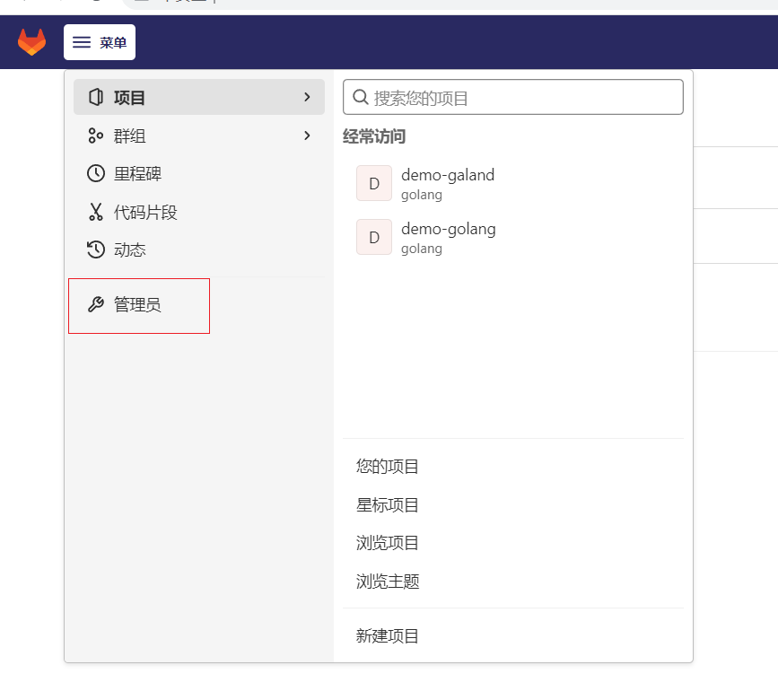Click the demo-golang D avatar
778x700 pixels.
pyautogui.click(x=374, y=237)
